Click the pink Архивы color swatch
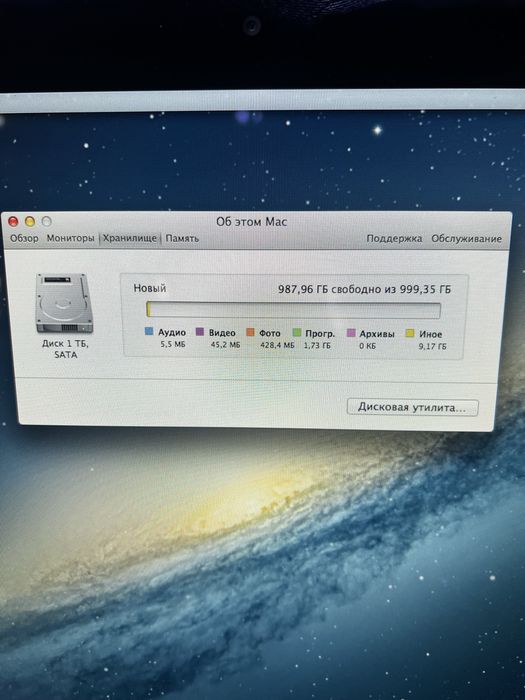This screenshot has height=700, width=525. click(x=351, y=333)
